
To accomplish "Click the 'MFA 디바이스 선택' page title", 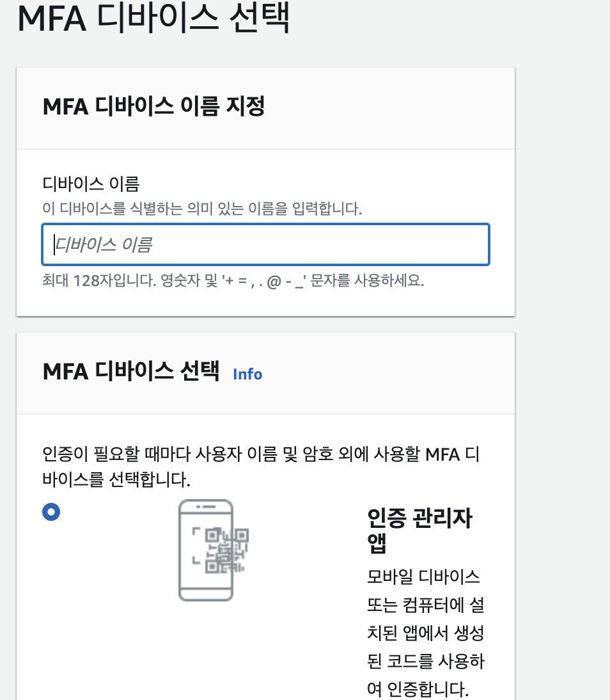I will pos(154,18).
